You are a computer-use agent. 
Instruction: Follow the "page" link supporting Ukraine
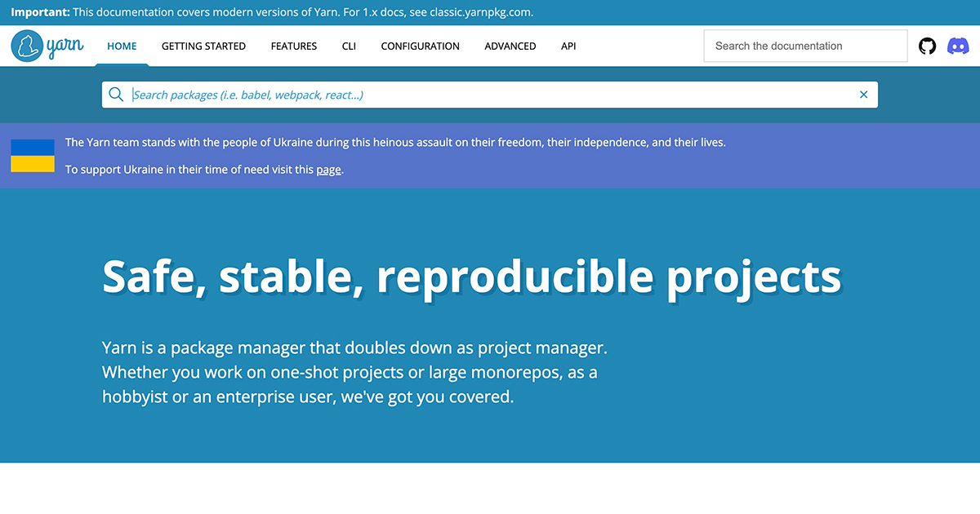pyautogui.click(x=328, y=170)
